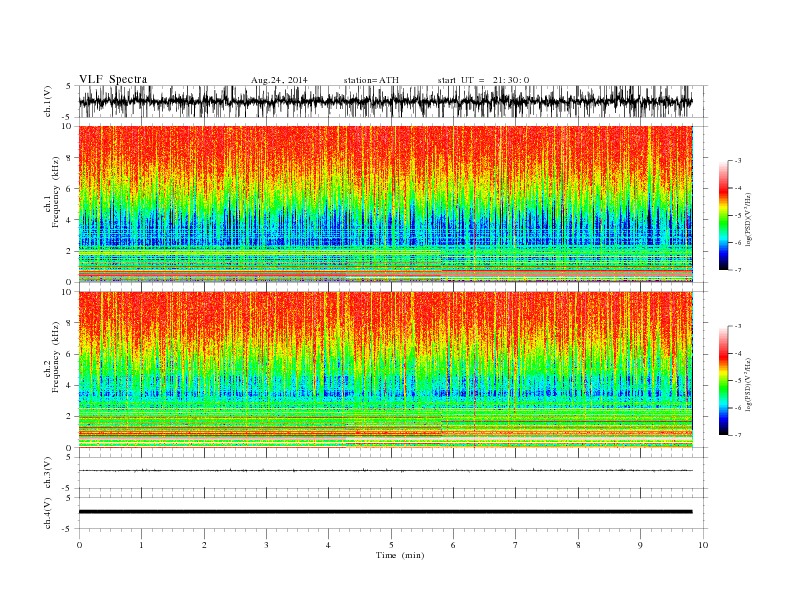
Task: Click the "-7" tick on ch.1 colorbar
Action: click(x=738, y=270)
